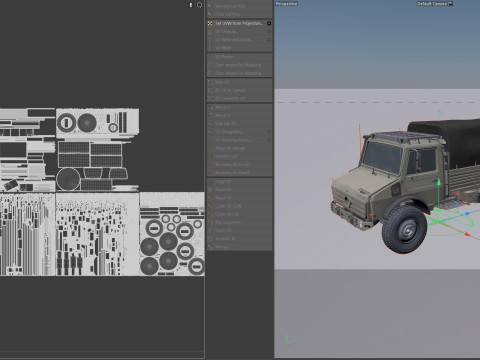Click the Clear UV Pins icon
This screenshot has width=480, height=360.
pyautogui.click(x=210, y=14)
